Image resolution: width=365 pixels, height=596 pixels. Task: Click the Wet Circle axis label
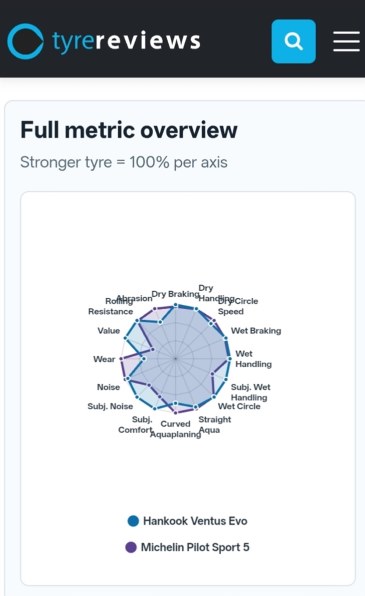coord(239,406)
